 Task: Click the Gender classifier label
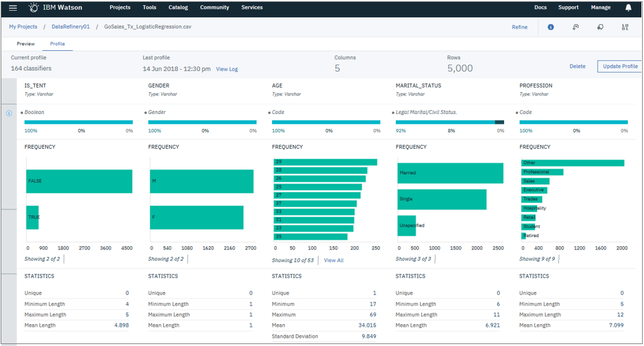(157, 112)
